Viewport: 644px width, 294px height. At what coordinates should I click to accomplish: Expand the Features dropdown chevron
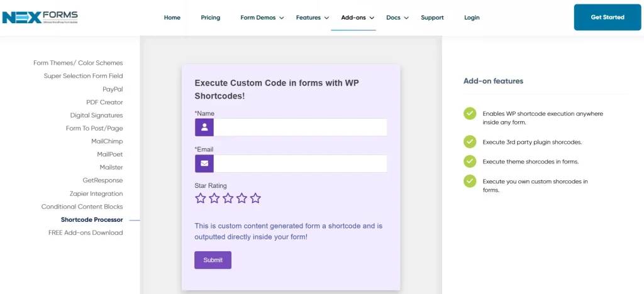point(326,18)
